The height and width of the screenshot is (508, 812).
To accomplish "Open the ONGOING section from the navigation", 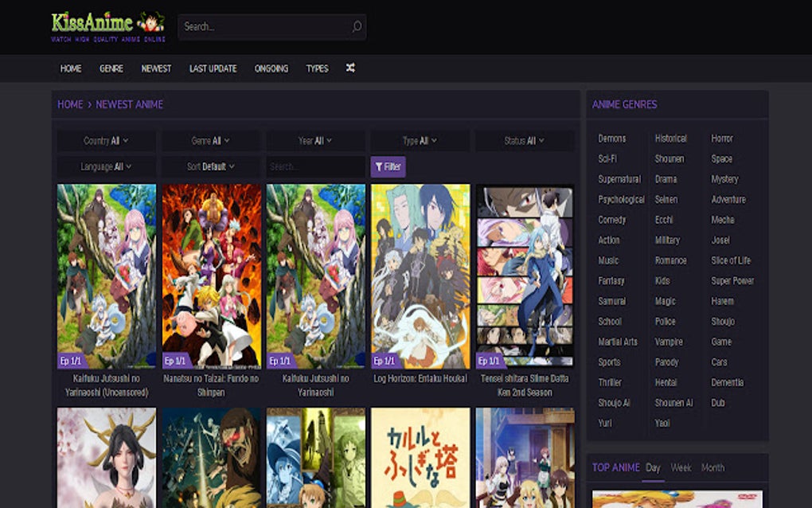I will click(271, 68).
